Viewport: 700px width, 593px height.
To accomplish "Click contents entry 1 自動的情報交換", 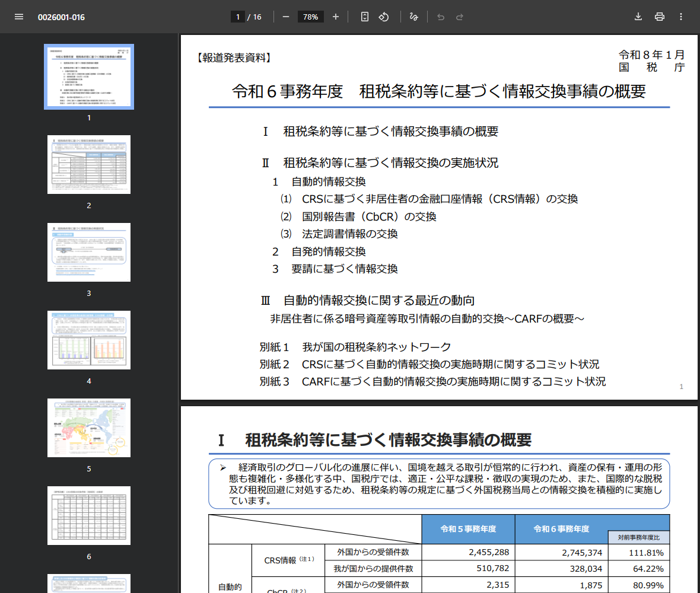I will [x=319, y=181].
